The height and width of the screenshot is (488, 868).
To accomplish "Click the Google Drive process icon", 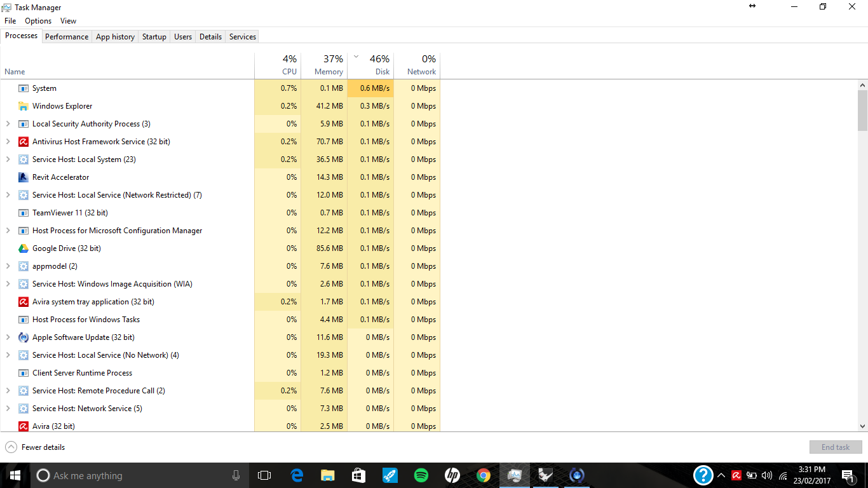I will [x=24, y=248].
